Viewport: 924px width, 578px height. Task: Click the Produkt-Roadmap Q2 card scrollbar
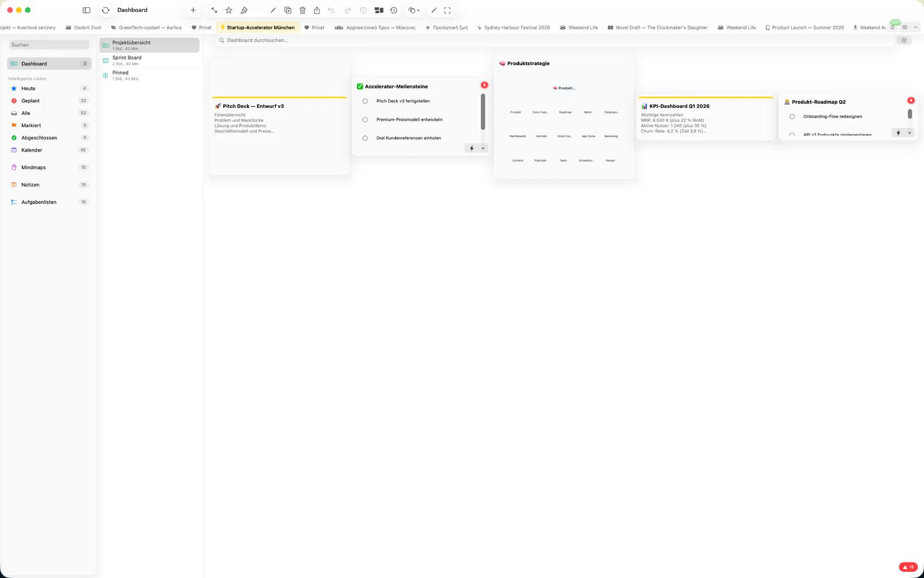(x=910, y=114)
